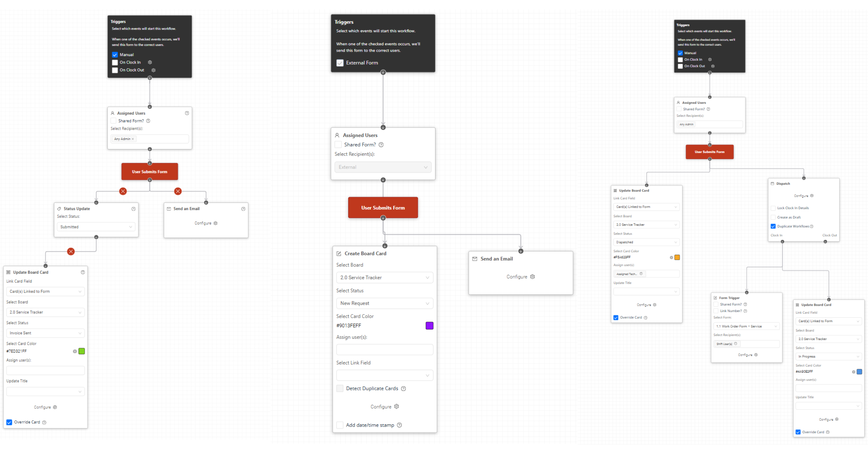Image resolution: width=868 pixels, height=454 pixels.
Task: Open Select Status dropdown showing Submitted
Action: (96, 227)
